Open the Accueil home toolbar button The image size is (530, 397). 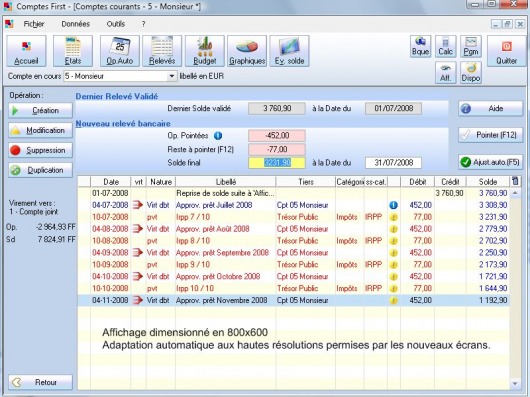coord(26,51)
